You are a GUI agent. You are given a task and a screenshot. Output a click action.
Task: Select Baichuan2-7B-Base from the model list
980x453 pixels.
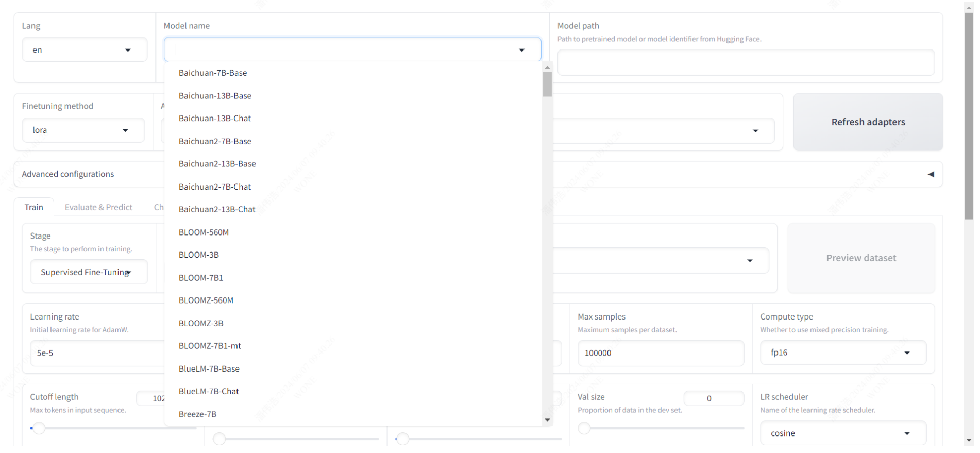click(353, 141)
